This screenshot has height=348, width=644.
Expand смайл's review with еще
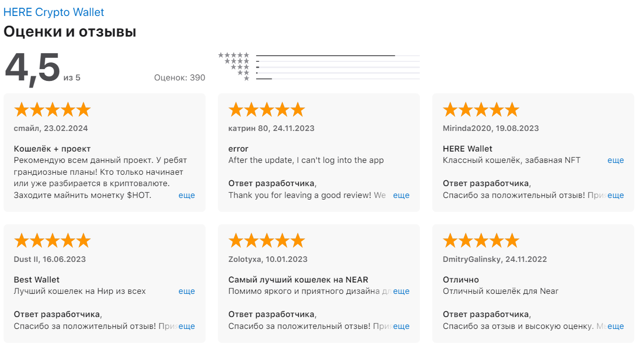click(x=187, y=195)
